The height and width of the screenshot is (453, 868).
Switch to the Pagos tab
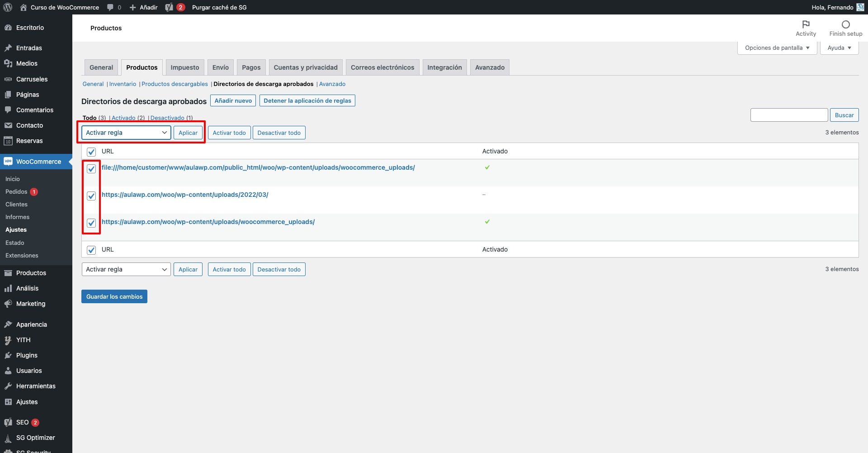(x=251, y=67)
